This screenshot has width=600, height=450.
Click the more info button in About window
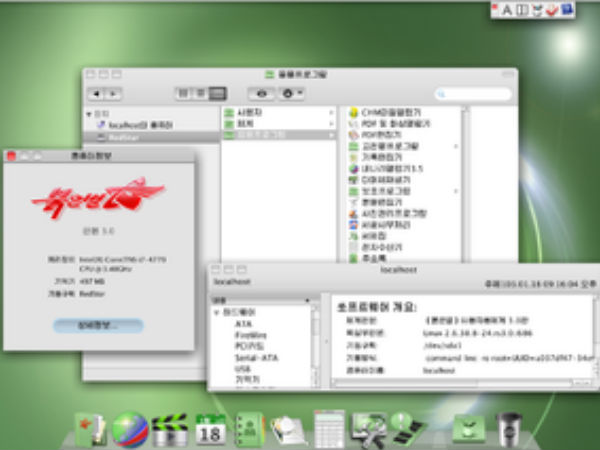point(98,326)
